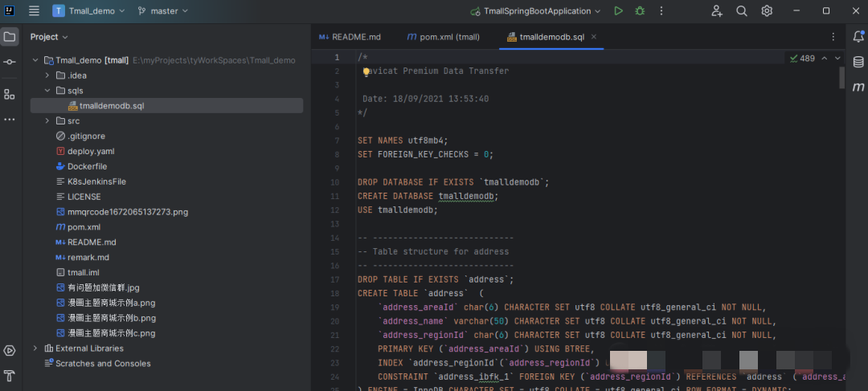The height and width of the screenshot is (391, 868).
Task: Click the IntelliJ IDEA logo icon
Action: pyautogui.click(x=10, y=10)
